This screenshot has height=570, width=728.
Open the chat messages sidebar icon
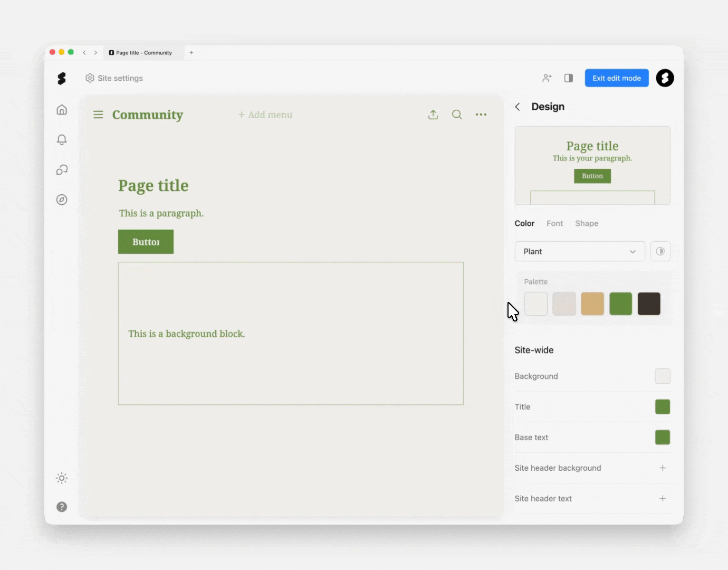click(x=62, y=170)
